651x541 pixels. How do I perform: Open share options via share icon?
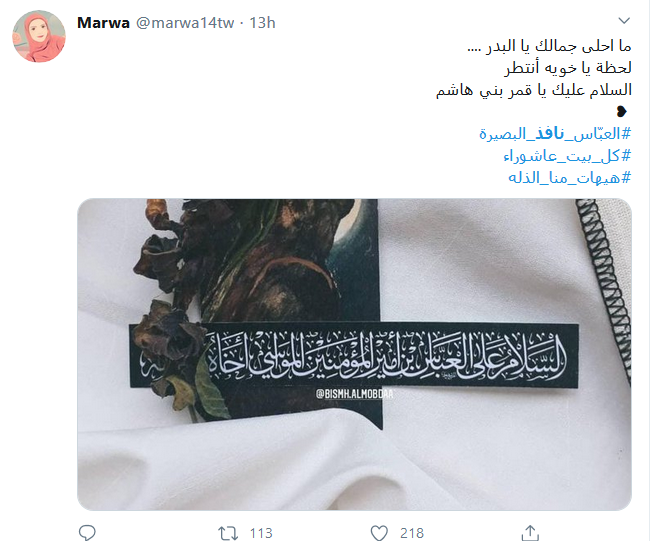click(530, 533)
